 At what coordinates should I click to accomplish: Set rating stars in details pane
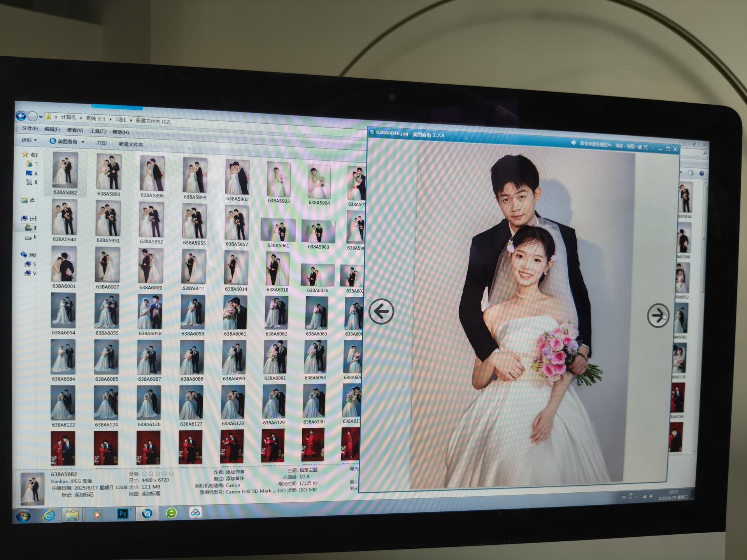pos(158,473)
